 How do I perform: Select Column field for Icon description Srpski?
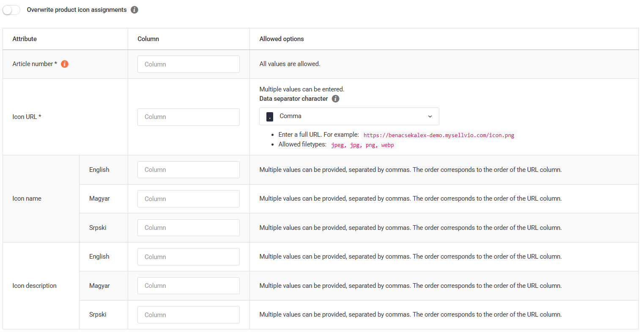(189, 315)
